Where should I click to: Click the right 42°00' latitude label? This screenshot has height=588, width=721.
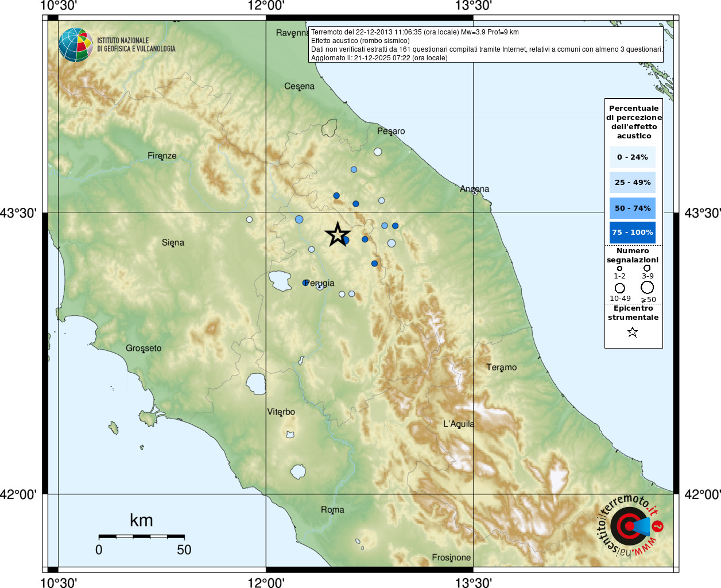[703, 494]
